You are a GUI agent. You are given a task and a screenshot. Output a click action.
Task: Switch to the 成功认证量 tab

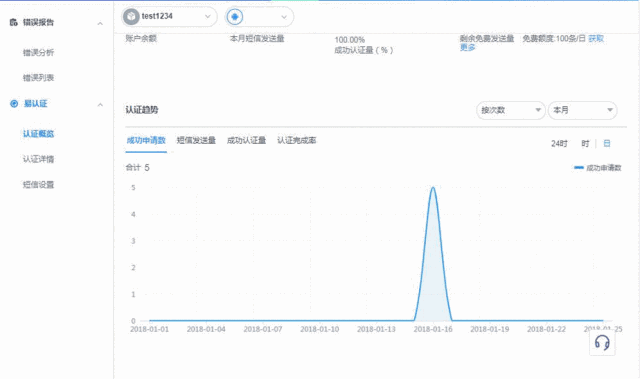246,140
